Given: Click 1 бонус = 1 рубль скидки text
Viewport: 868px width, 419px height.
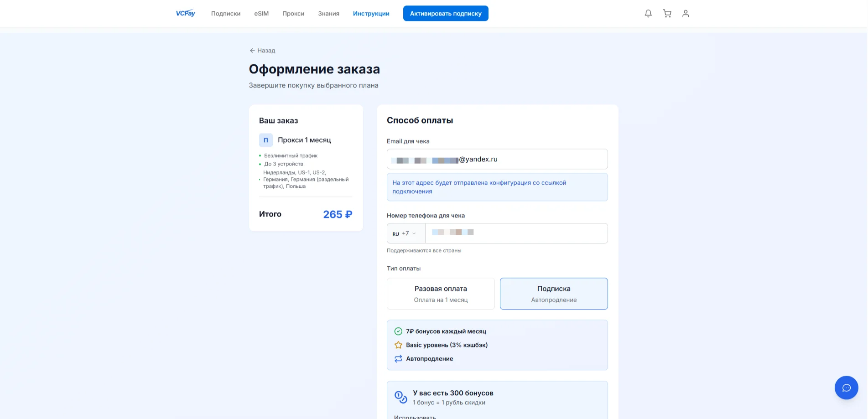Looking at the screenshot, I should (449, 403).
